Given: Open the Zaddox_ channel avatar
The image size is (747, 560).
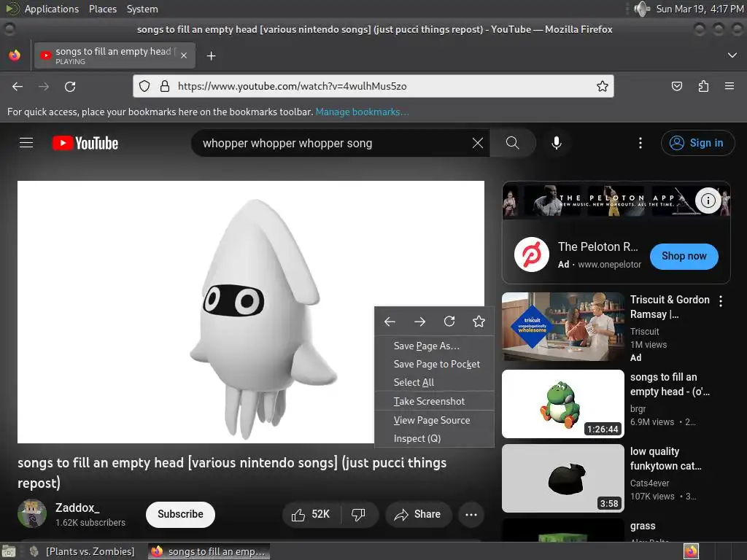Looking at the screenshot, I should (32, 513).
